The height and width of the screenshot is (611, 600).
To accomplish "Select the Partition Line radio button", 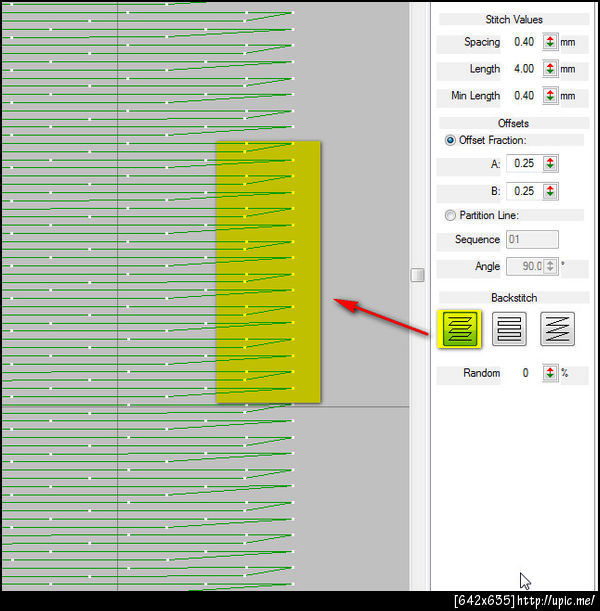I will (450, 215).
